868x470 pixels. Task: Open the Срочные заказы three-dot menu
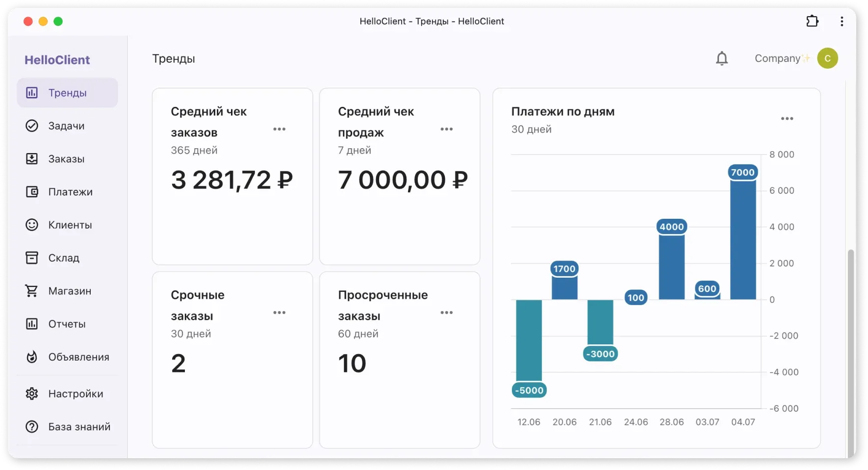point(280,313)
